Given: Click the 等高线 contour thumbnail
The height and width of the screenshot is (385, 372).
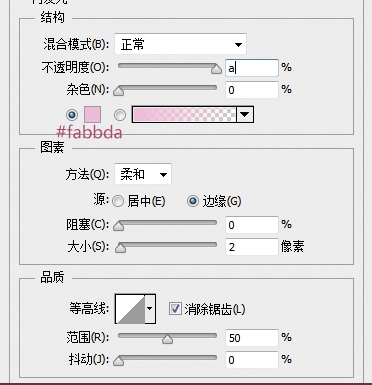Looking at the screenshot, I should (130, 309).
